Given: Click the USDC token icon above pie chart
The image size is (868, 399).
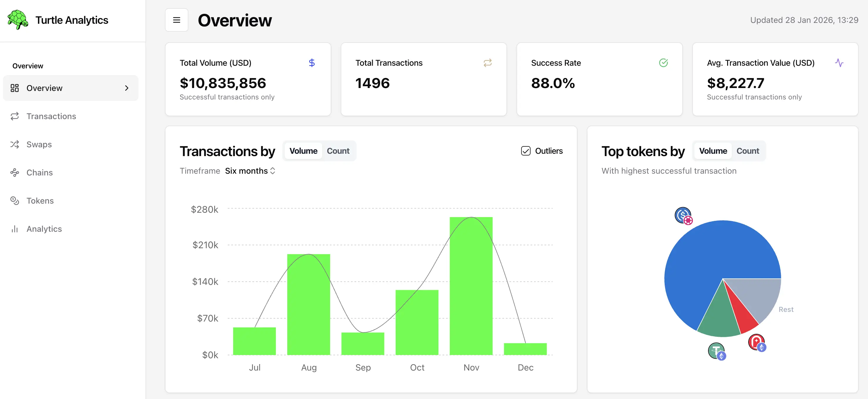Looking at the screenshot, I should pyautogui.click(x=683, y=215).
